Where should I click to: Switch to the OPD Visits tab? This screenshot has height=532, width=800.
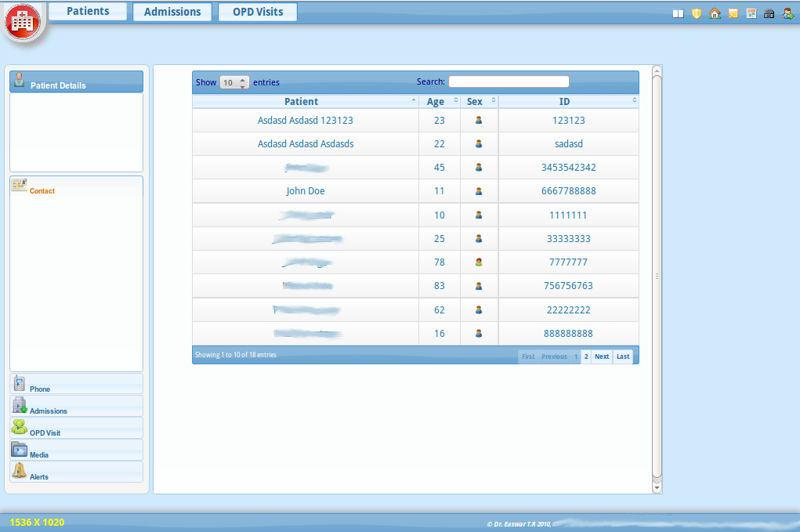coord(258,12)
